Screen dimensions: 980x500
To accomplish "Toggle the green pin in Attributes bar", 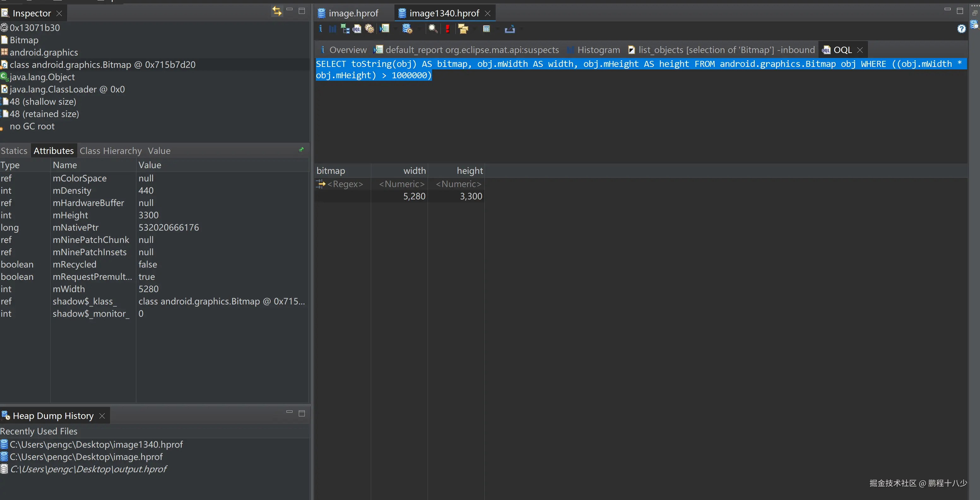I will click(x=301, y=150).
